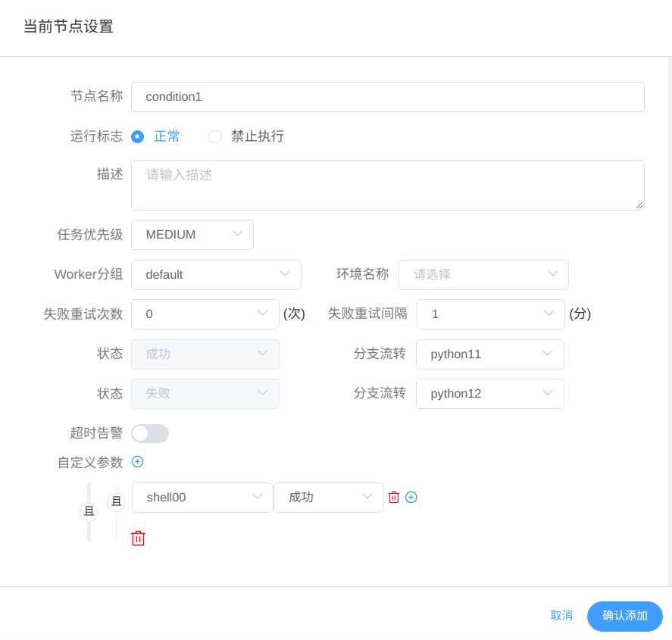Toggle the outer 且 logic operator

[x=89, y=512]
